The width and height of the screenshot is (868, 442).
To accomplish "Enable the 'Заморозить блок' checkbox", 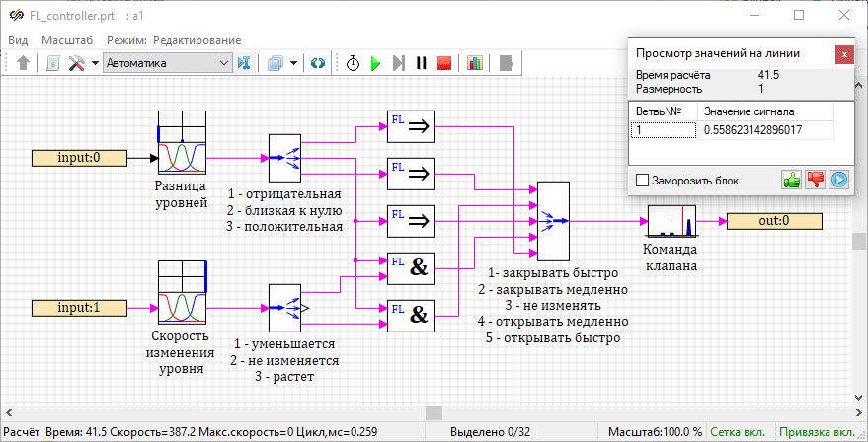I will [643, 181].
